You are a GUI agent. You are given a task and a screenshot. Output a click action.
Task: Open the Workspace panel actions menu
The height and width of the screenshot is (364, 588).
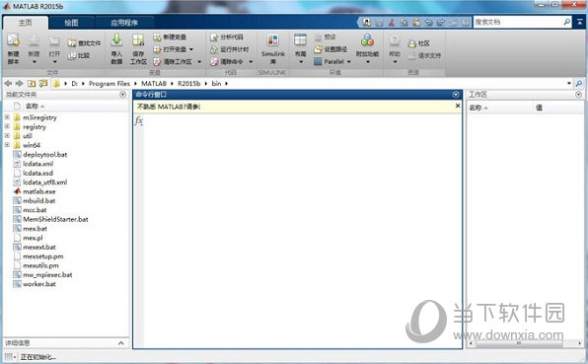click(x=578, y=95)
